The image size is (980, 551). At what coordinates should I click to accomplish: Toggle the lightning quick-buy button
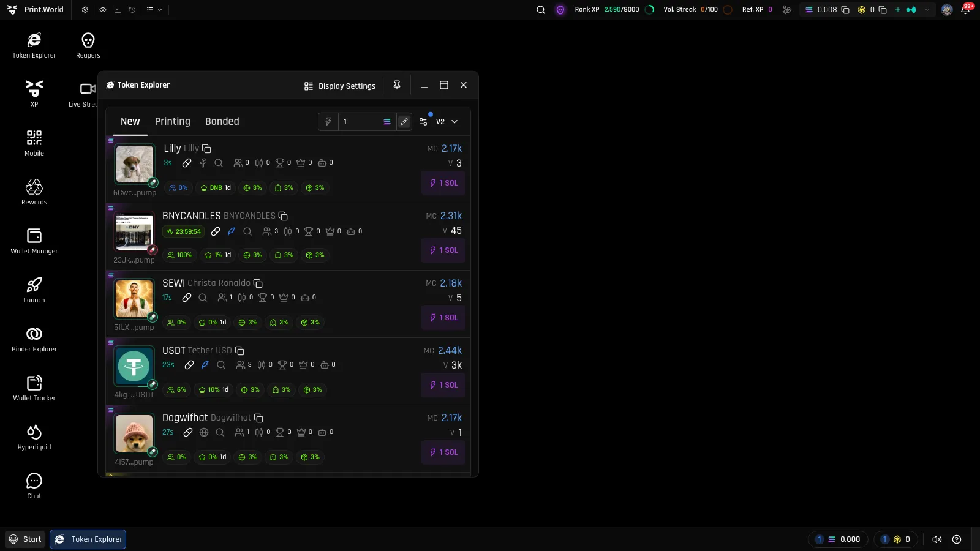click(x=328, y=122)
